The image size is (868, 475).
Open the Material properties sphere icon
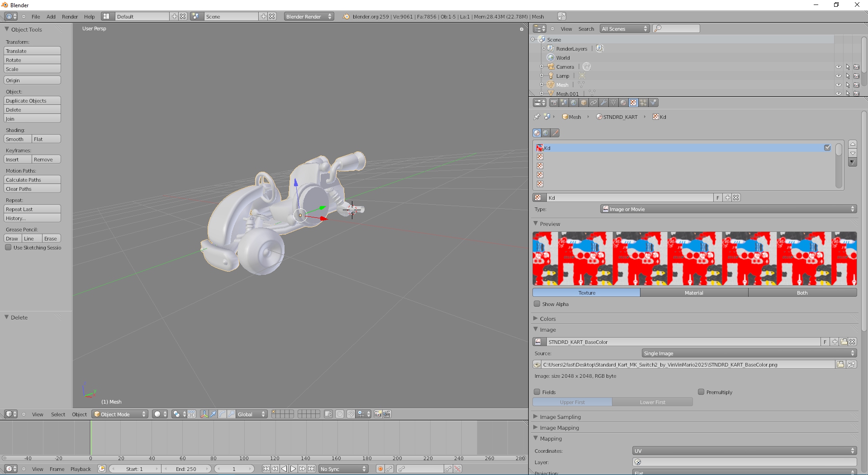point(624,103)
